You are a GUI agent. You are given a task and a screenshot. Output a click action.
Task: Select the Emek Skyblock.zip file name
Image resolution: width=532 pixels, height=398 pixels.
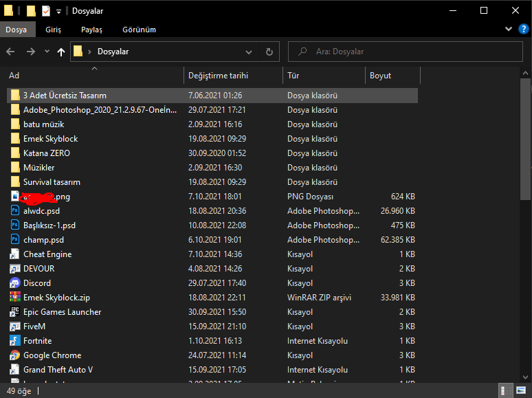pos(56,298)
